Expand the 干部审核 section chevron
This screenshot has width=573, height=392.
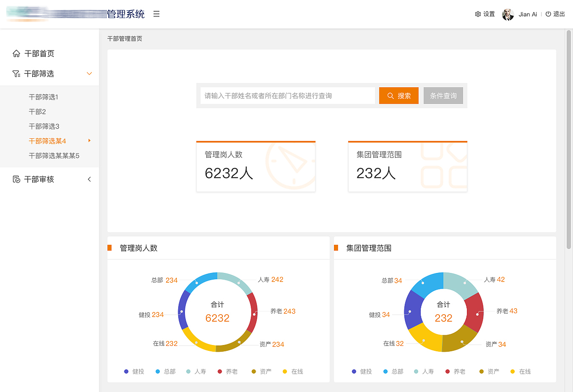[x=89, y=179]
